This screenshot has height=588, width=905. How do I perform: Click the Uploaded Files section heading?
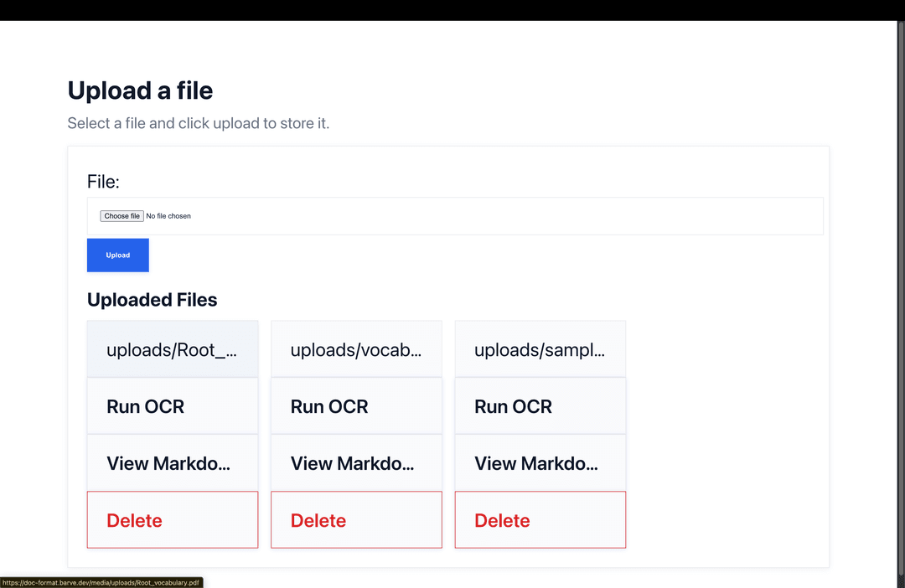[152, 299]
